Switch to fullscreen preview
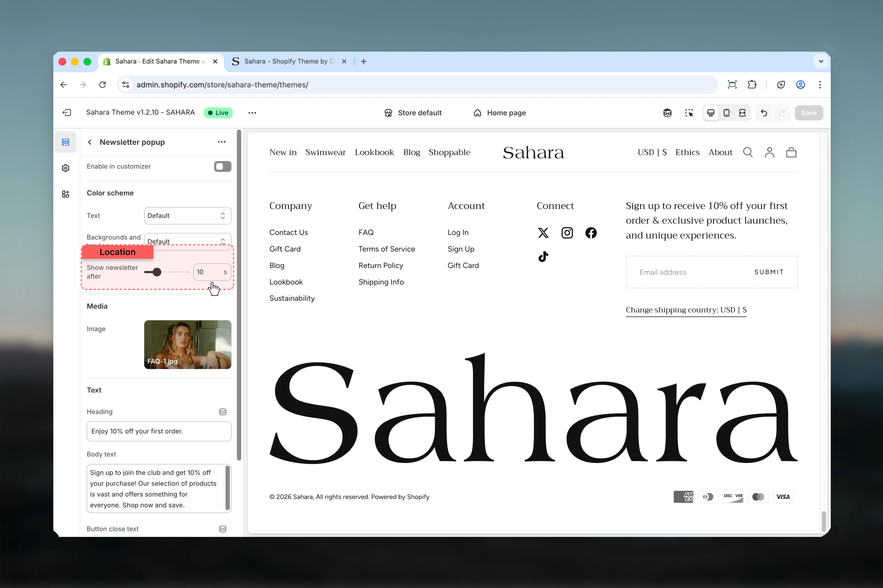Viewport: 883px width, 588px height. point(742,113)
